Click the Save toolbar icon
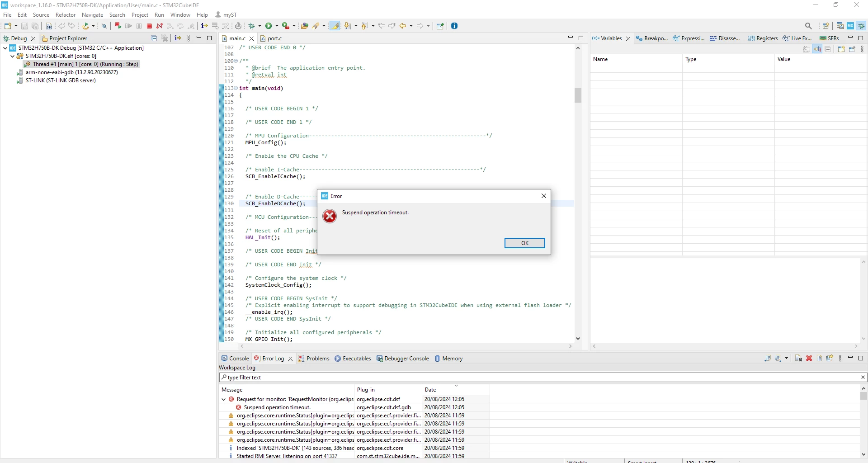The image size is (868, 463). pyautogui.click(x=25, y=26)
